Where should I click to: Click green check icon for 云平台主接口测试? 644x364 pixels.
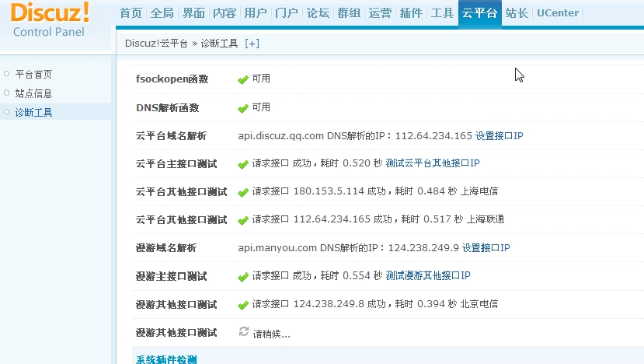[x=243, y=165]
